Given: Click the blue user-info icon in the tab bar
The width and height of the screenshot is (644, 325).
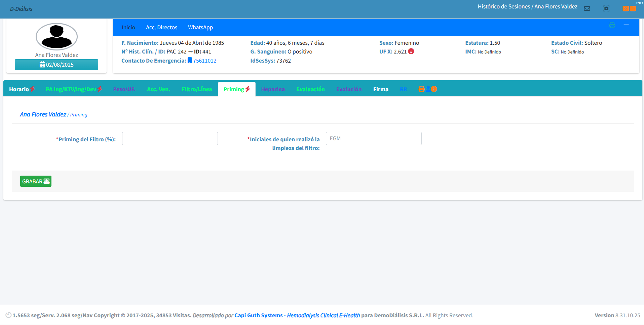Looking at the screenshot, I should (428, 89).
